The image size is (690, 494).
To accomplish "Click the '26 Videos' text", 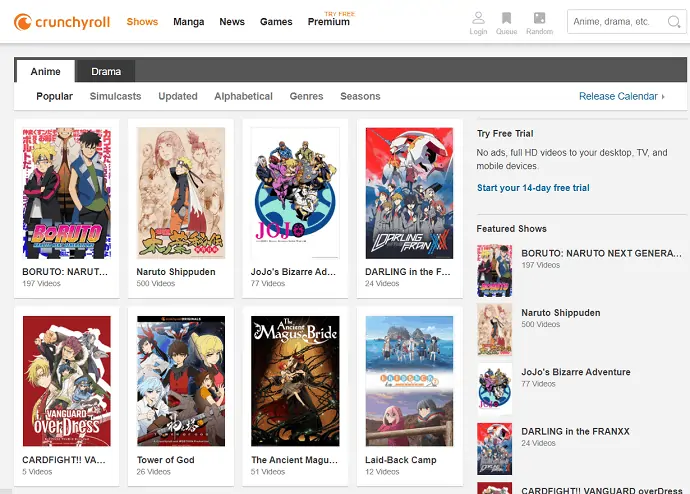I will (x=153, y=472).
